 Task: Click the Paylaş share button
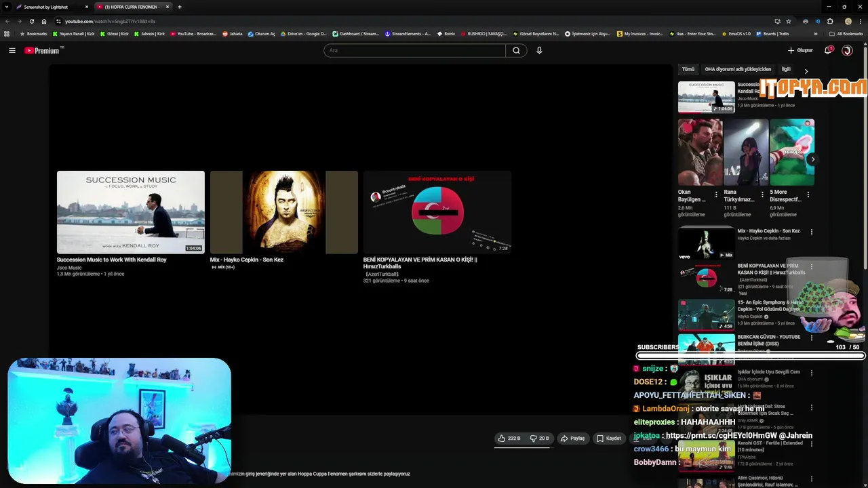572,439
